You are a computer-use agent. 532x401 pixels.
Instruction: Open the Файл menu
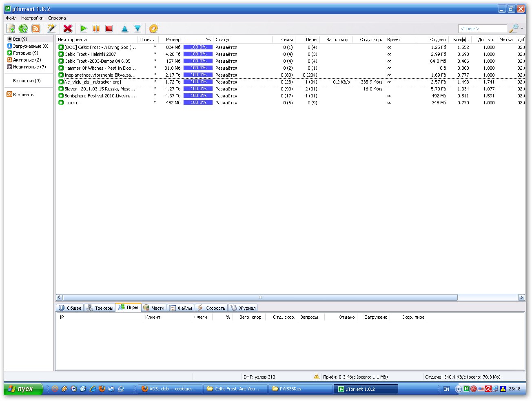(x=11, y=18)
